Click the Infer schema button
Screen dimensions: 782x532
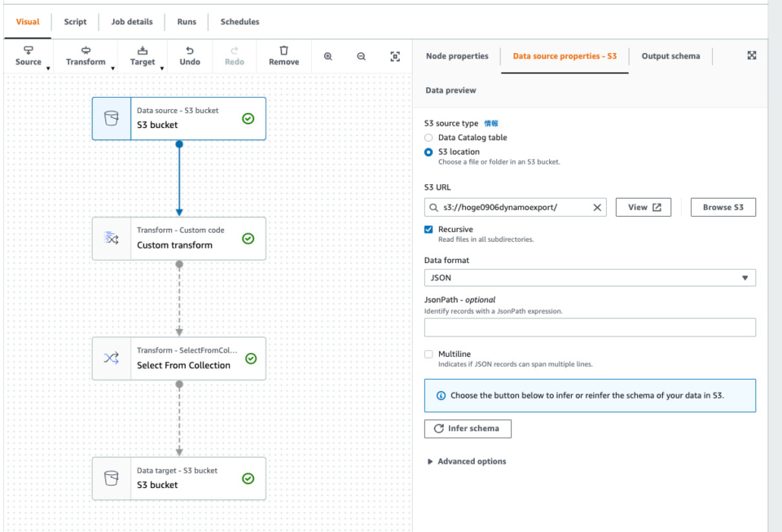point(468,429)
